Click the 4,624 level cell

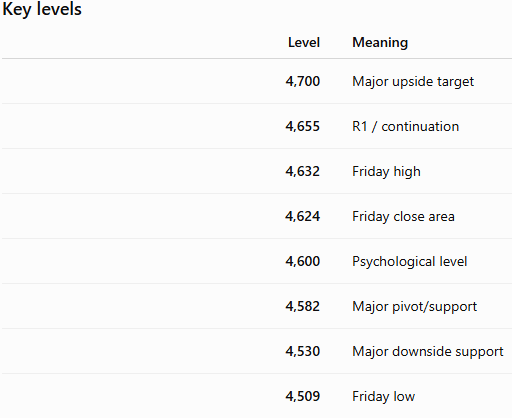click(303, 216)
